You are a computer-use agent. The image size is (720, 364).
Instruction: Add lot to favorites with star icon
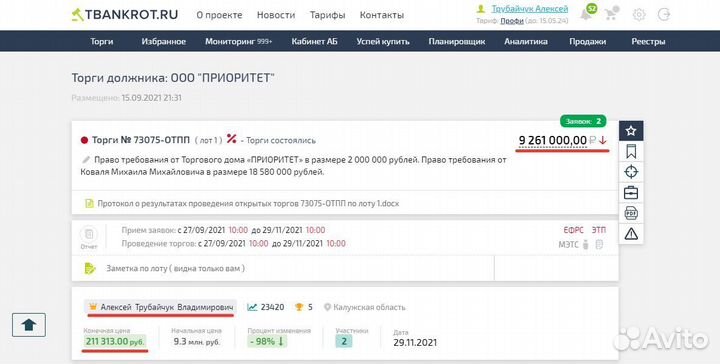coord(631,131)
